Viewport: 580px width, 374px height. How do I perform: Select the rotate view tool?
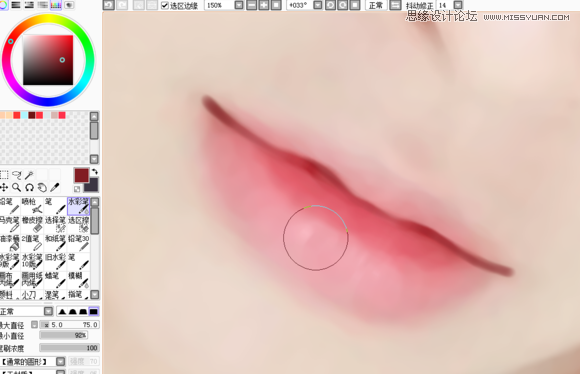pos(29,188)
